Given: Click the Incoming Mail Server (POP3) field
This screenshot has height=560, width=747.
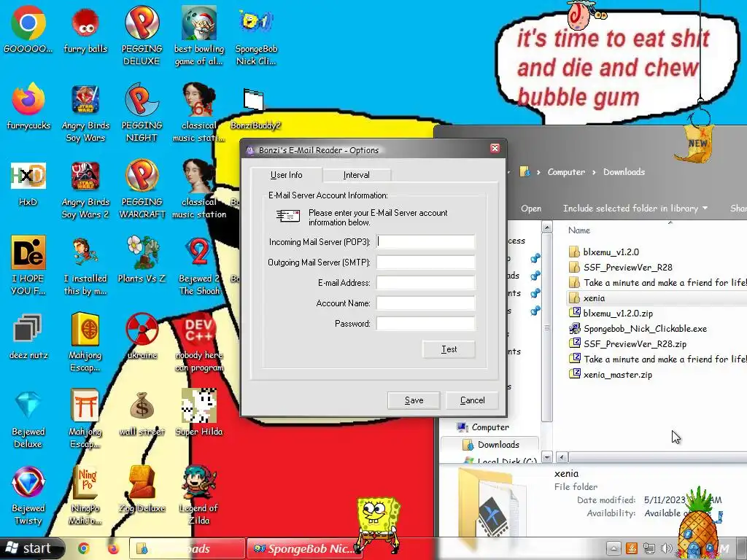Looking at the screenshot, I should (x=425, y=242).
